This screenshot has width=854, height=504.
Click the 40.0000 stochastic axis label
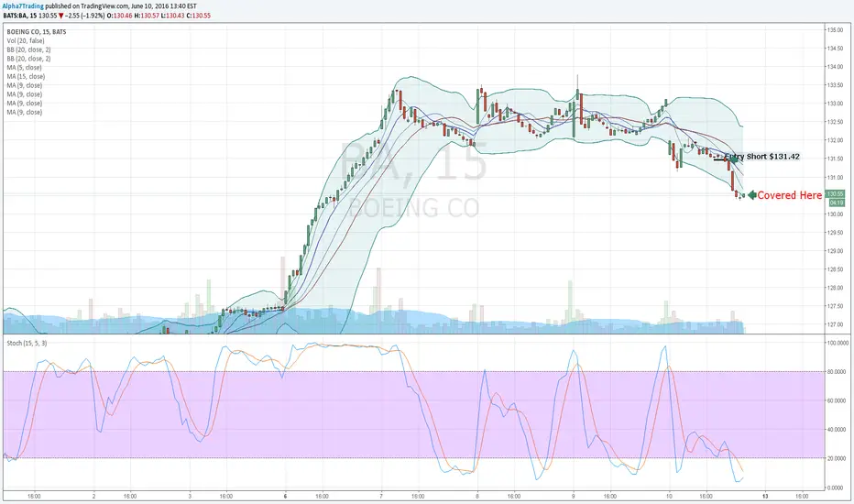click(838, 430)
